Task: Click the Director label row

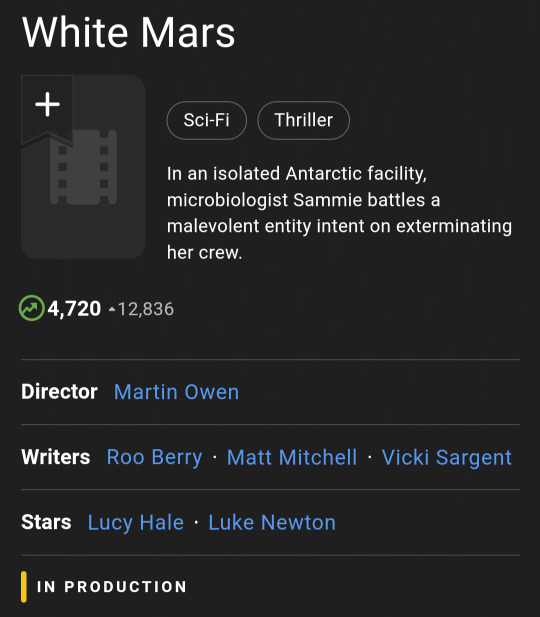Action: point(270,392)
